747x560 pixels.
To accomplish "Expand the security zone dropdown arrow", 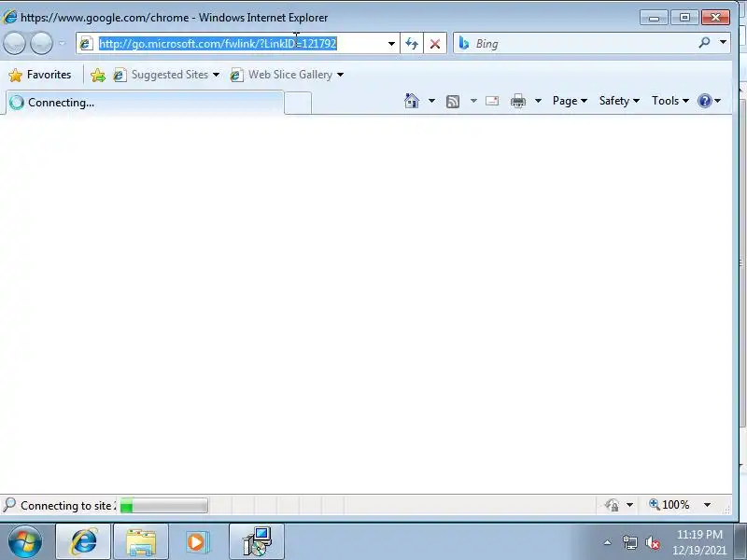I will tap(629, 505).
